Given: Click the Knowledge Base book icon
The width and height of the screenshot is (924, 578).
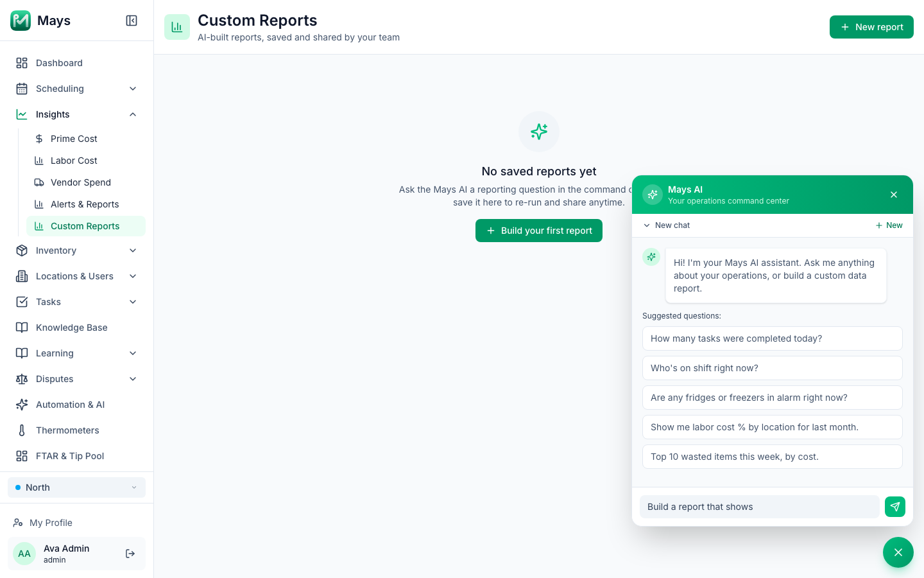Looking at the screenshot, I should [x=22, y=328].
